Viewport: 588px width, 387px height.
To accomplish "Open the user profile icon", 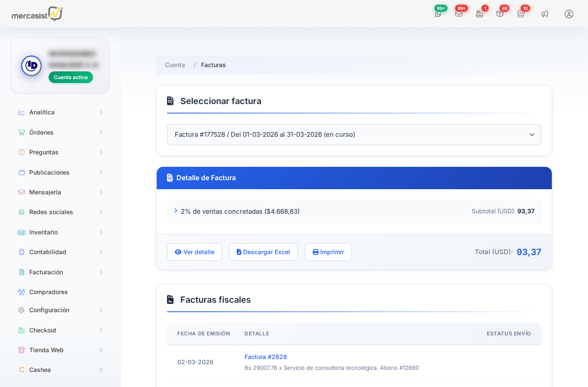I will [x=569, y=14].
